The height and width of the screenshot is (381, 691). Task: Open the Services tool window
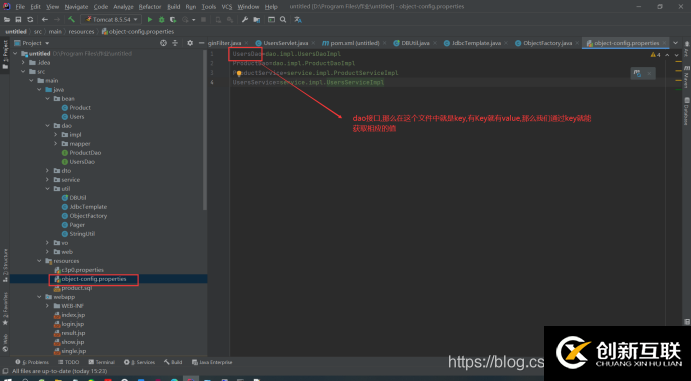pyautogui.click(x=140, y=362)
